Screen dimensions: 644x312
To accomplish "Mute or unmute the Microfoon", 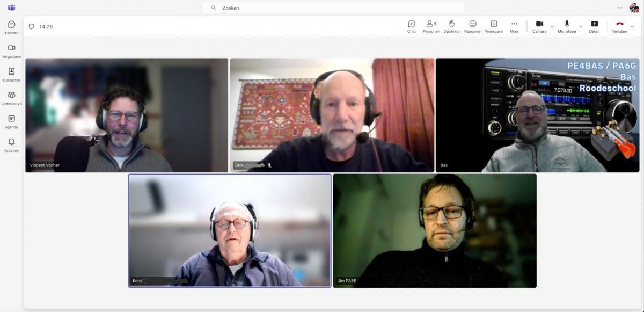I will [566, 26].
